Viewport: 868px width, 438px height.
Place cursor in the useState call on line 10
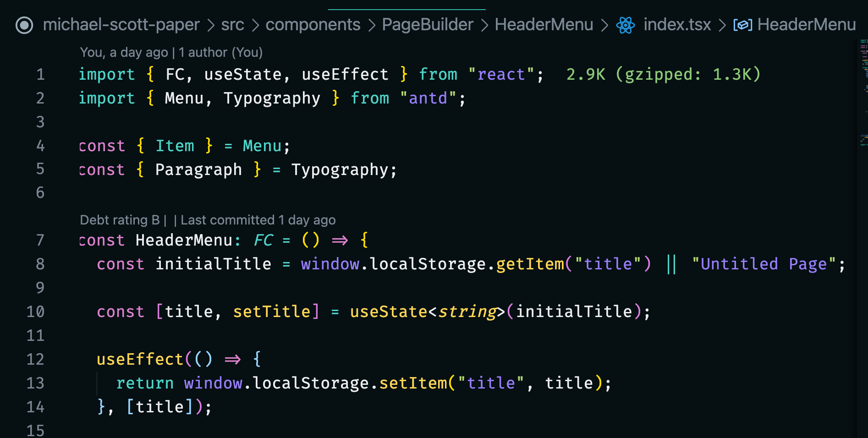[x=389, y=312]
